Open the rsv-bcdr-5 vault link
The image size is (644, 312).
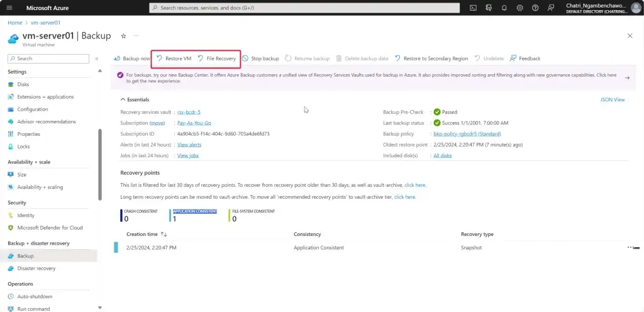tap(189, 112)
